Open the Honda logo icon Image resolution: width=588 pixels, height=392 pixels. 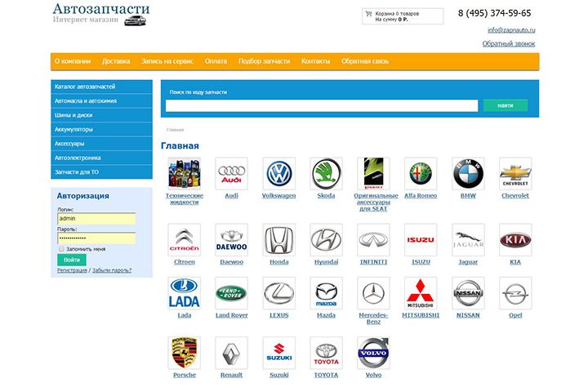[x=279, y=240]
